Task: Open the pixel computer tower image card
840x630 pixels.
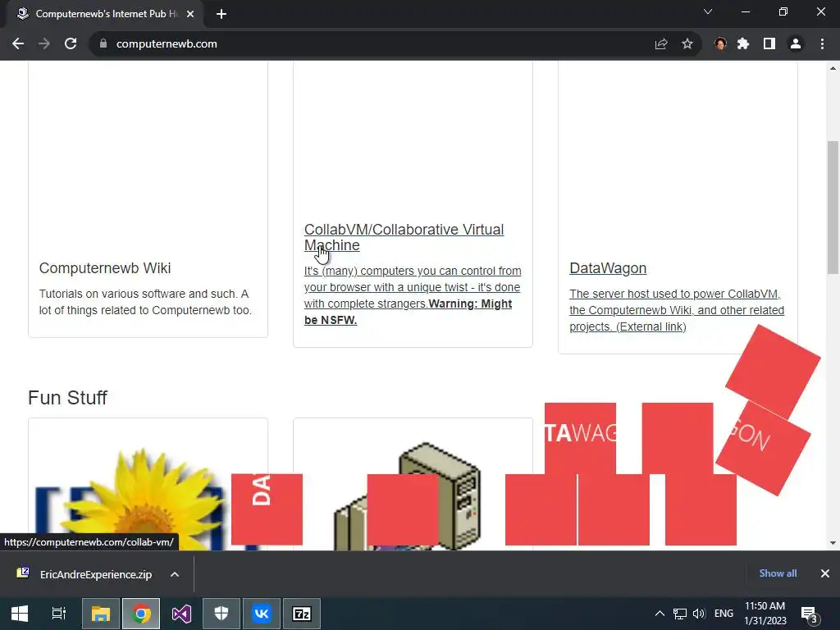Action: pyautogui.click(x=413, y=485)
